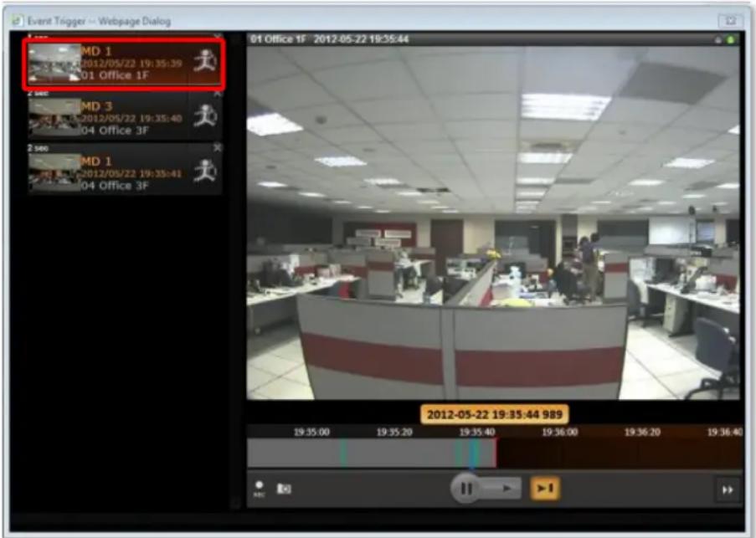Click the timestamp label 19:35:44 989
This screenshot has width=756, height=538.
pos(495,414)
